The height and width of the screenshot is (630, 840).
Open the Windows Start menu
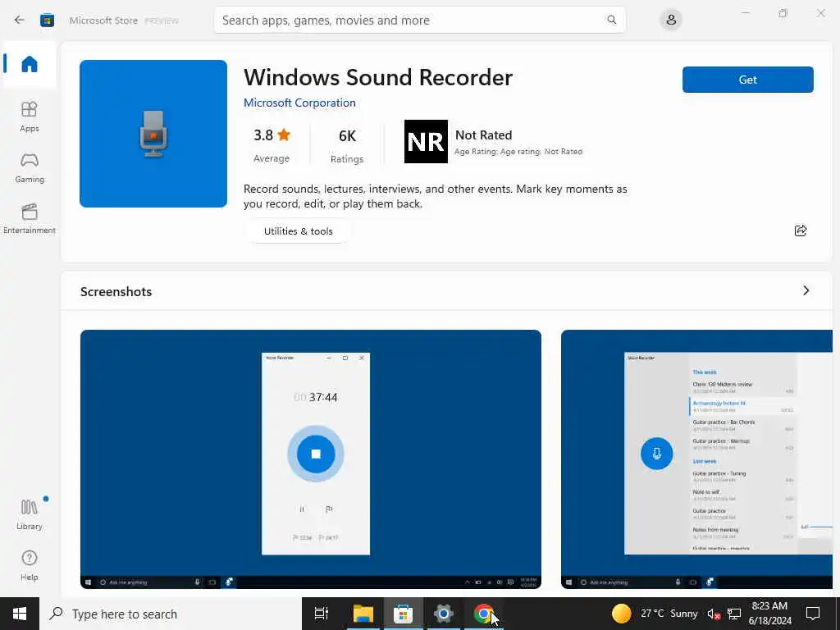[20, 614]
